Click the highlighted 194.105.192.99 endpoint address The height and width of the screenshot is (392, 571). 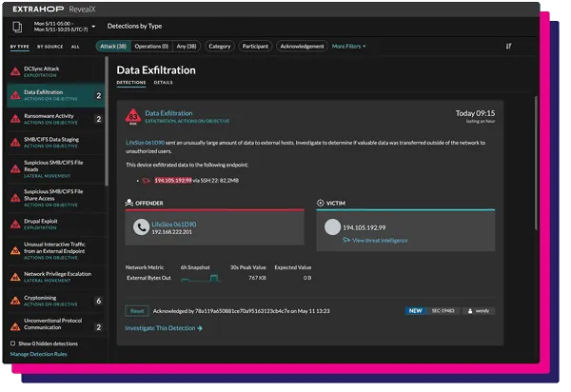point(173,181)
